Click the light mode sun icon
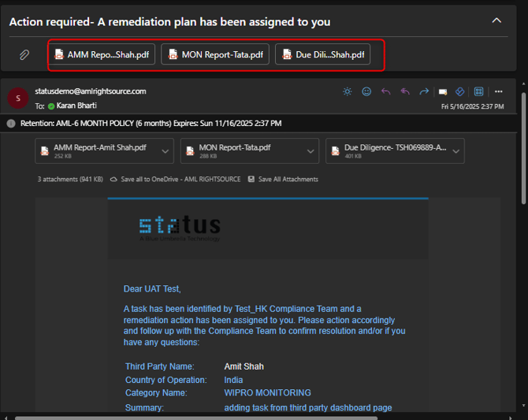528x420 pixels. tap(348, 91)
